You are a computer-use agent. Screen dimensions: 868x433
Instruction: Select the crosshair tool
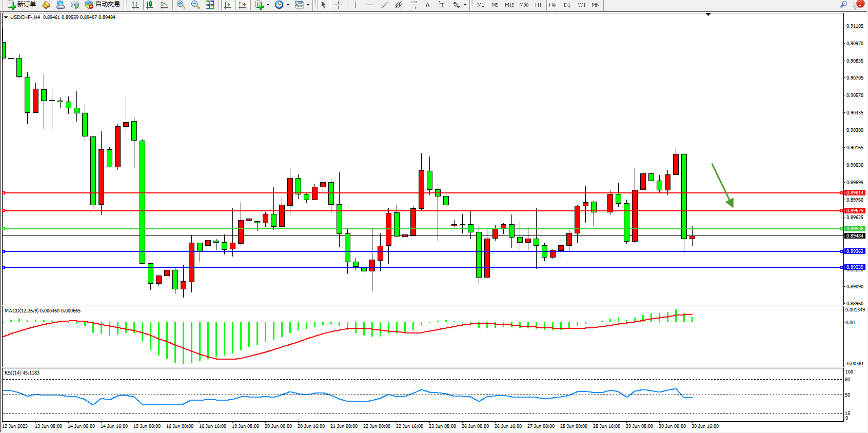click(x=338, y=5)
